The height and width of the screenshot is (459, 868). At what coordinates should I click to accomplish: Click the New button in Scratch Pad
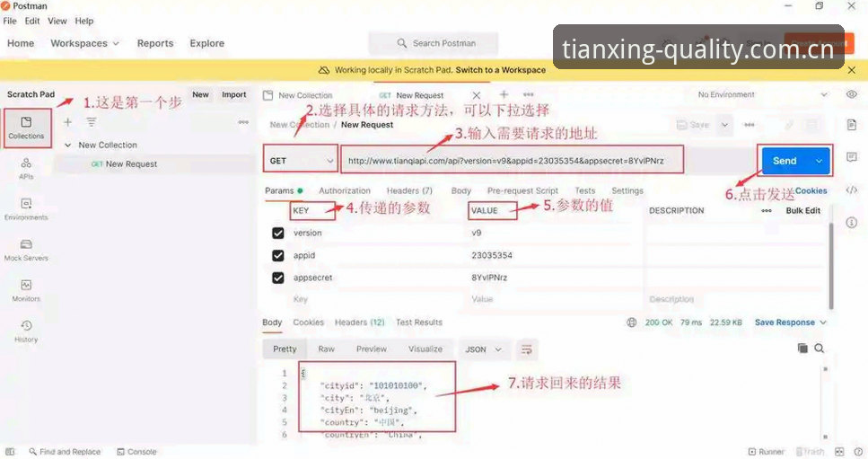(200, 94)
